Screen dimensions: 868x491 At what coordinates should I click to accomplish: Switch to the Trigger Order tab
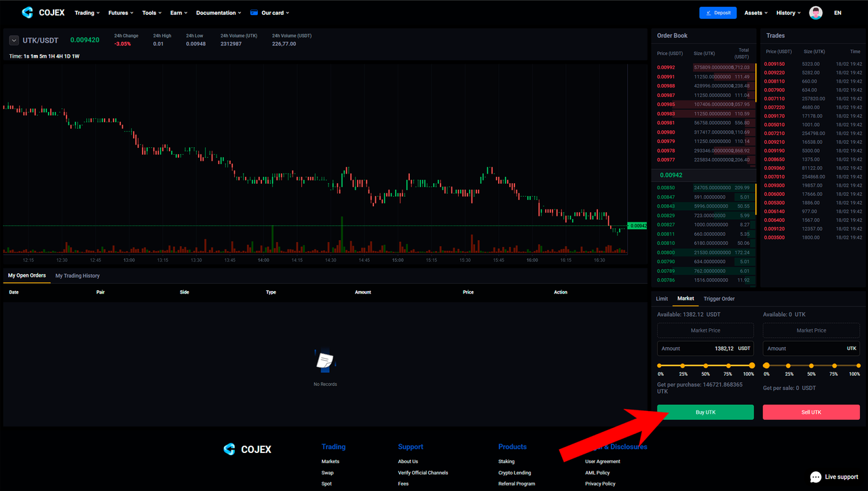719,298
